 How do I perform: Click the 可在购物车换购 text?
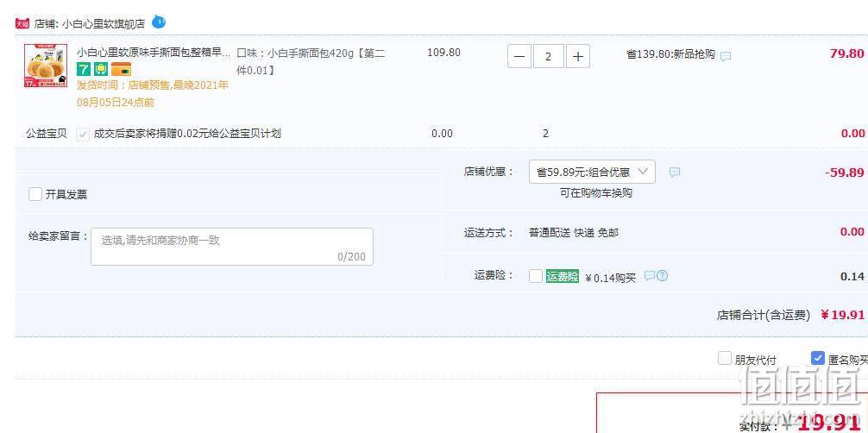click(x=595, y=193)
